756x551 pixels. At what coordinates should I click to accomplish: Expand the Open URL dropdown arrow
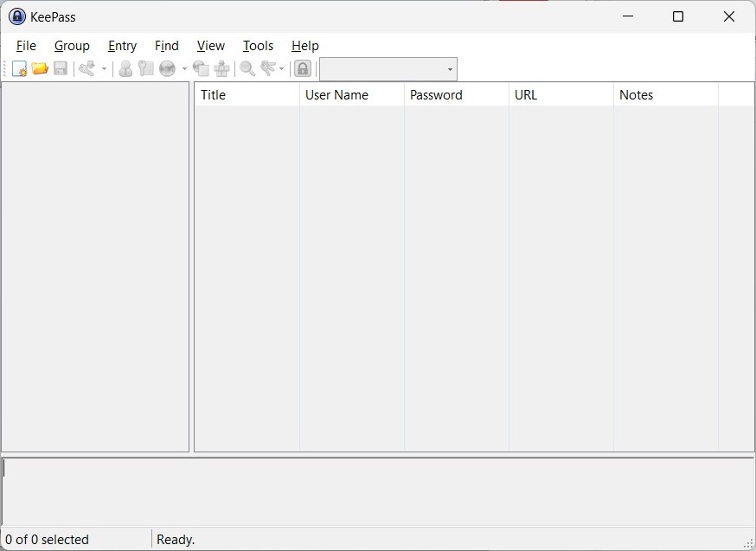(x=184, y=69)
